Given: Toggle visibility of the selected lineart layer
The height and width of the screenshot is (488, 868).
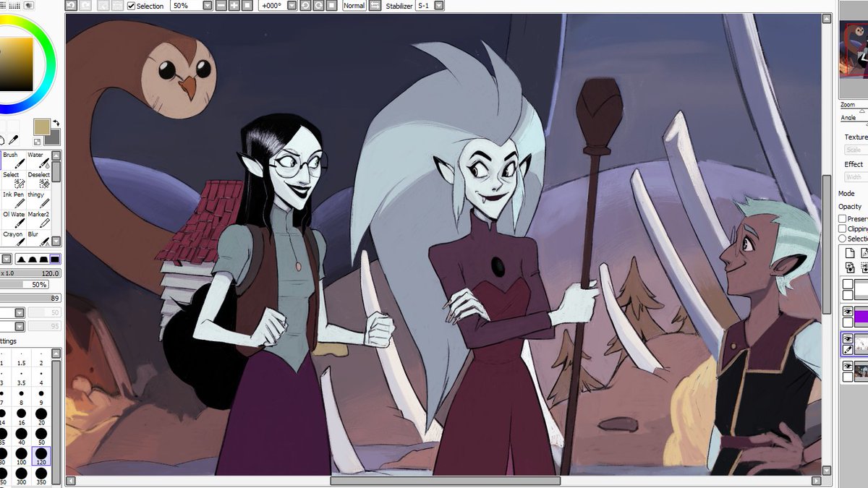Looking at the screenshot, I should [x=848, y=338].
